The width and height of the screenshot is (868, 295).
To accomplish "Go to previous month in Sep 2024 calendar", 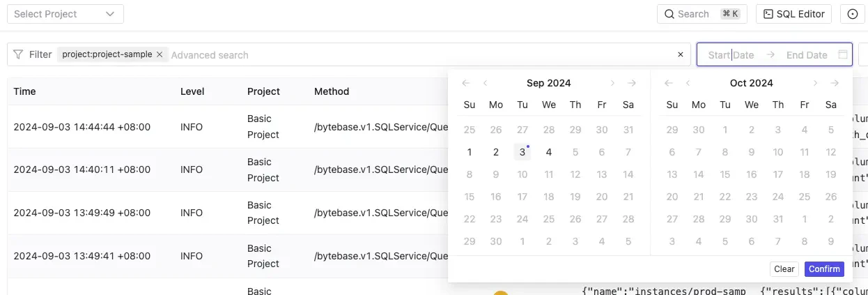I will click(486, 83).
